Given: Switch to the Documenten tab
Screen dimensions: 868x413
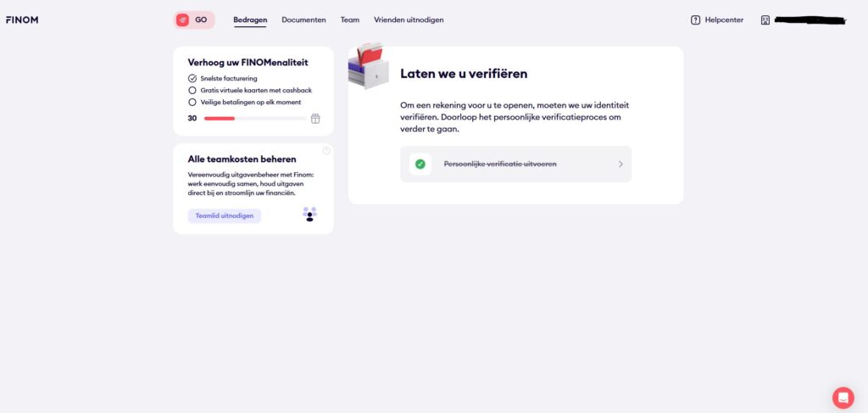Looking at the screenshot, I should pyautogui.click(x=303, y=20).
